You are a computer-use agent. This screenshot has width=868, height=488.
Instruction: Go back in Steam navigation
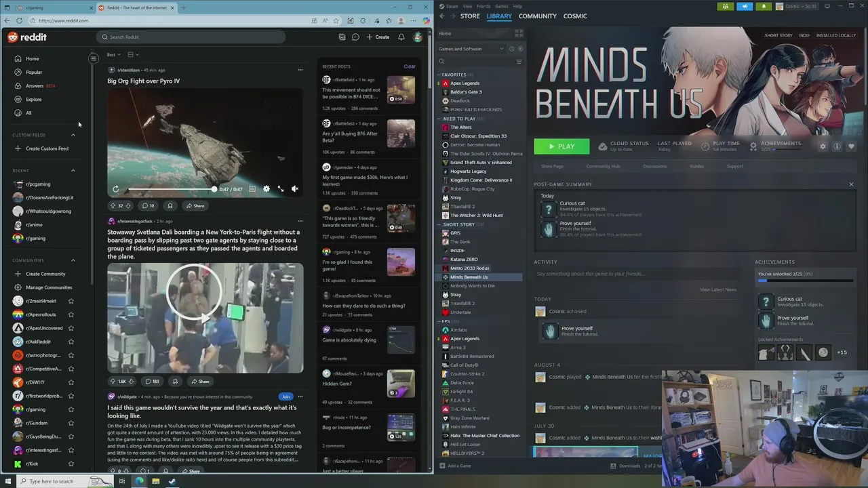(442, 16)
